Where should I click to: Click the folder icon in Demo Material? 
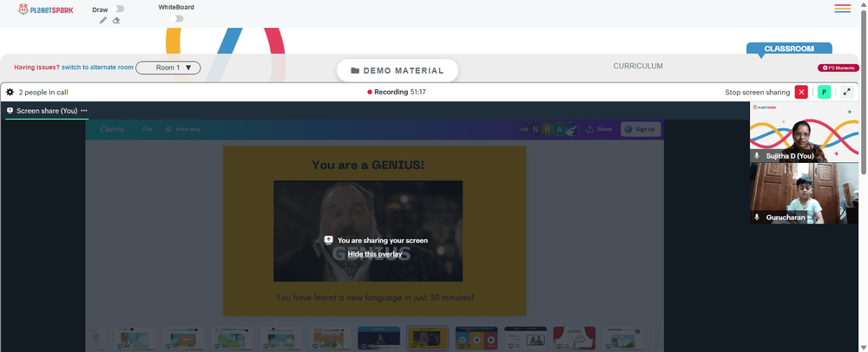click(x=355, y=71)
